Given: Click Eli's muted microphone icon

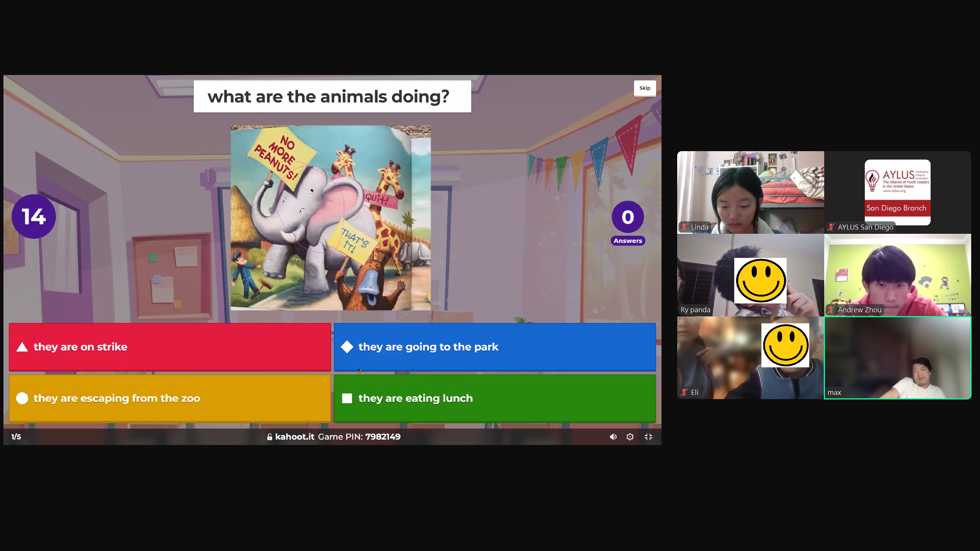Looking at the screenshot, I should 684,392.
